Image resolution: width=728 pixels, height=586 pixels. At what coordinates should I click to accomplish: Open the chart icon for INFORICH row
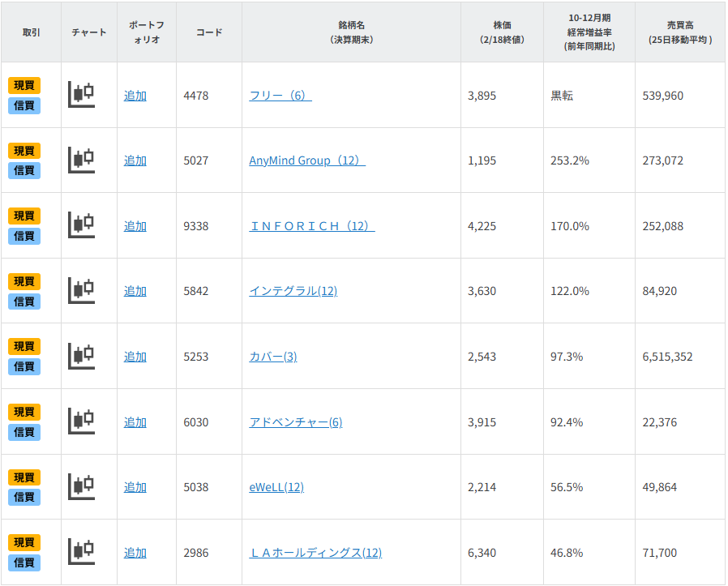(x=81, y=225)
